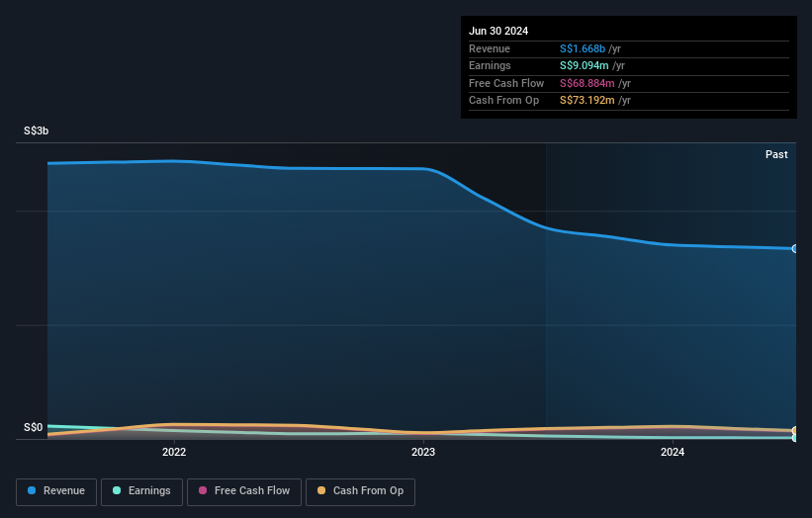Viewport: 812px width, 518px height.
Task: Click the Jun 30 2024 tooltip date
Action: [498, 31]
